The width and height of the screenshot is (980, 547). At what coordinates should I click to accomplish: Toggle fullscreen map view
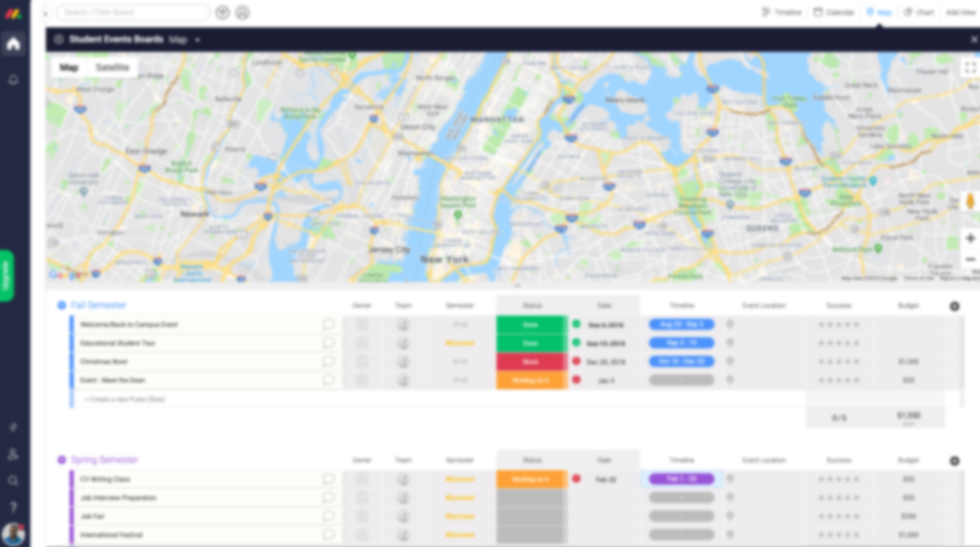pos(970,68)
